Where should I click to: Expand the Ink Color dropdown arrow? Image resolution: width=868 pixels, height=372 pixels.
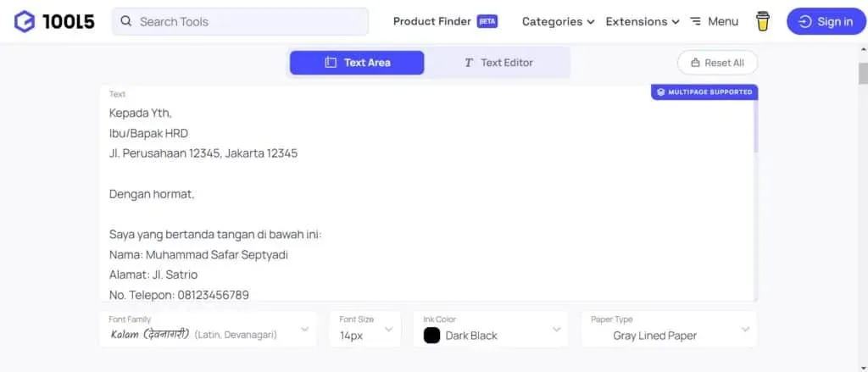tap(557, 329)
